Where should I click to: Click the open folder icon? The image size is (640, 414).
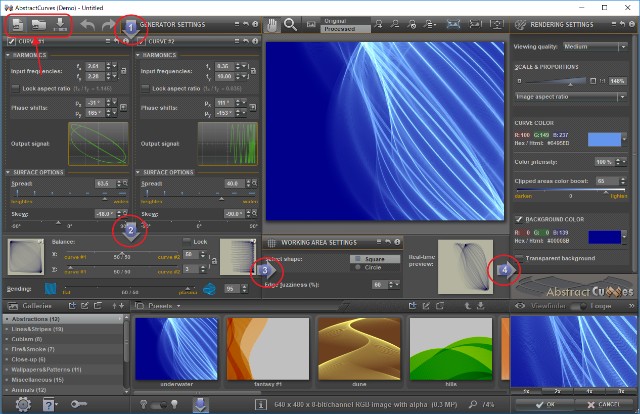click(x=39, y=25)
